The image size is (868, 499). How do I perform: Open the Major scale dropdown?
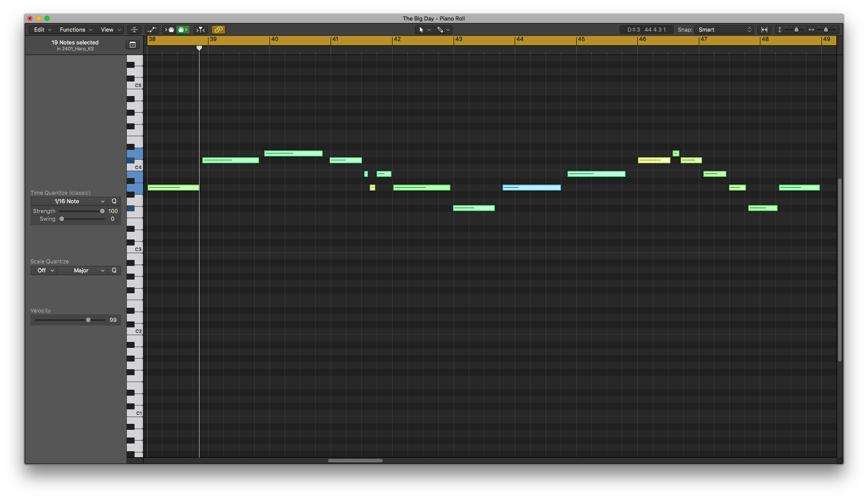(82, 270)
